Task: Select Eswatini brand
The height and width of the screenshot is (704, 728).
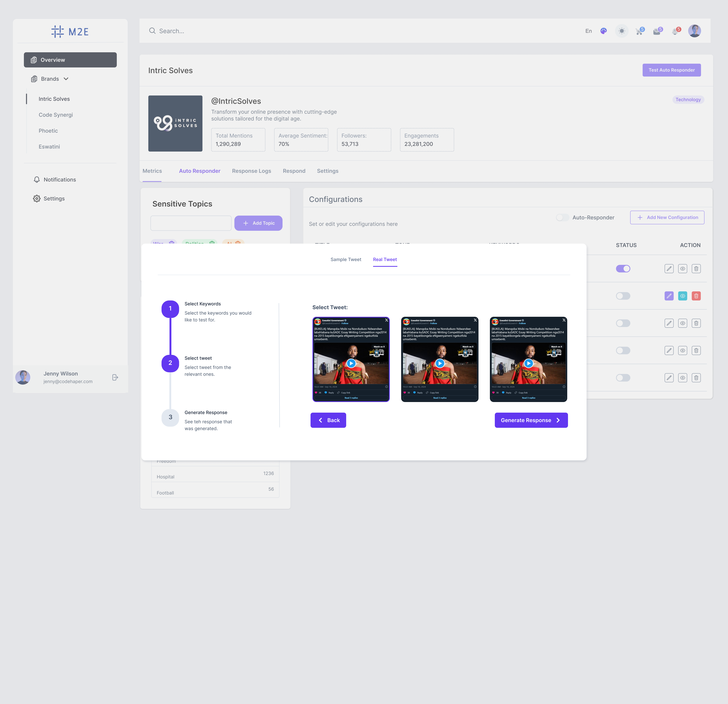Action: tap(49, 147)
